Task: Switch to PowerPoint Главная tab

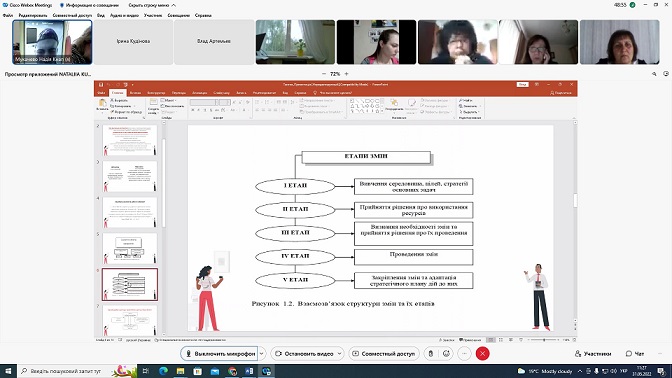Action: (117, 93)
